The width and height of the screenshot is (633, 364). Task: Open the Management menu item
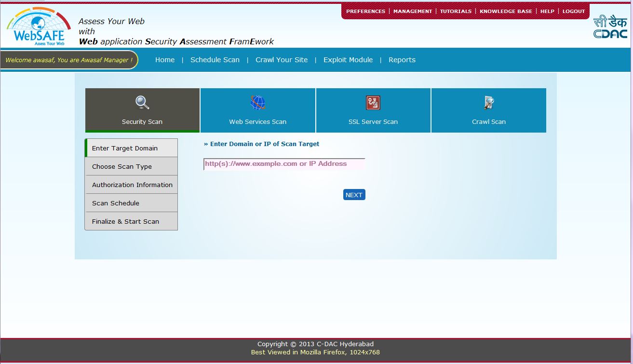[413, 11]
